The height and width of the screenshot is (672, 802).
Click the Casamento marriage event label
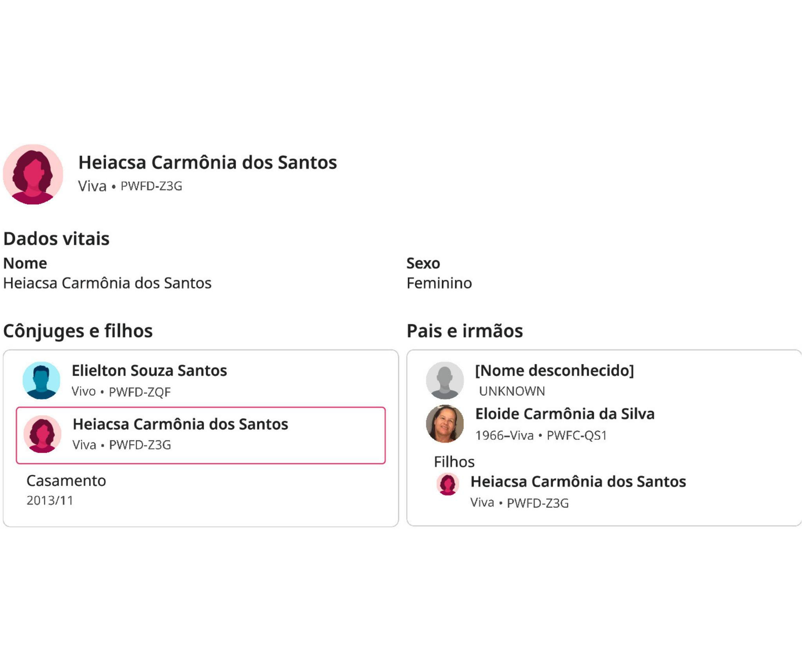66,481
